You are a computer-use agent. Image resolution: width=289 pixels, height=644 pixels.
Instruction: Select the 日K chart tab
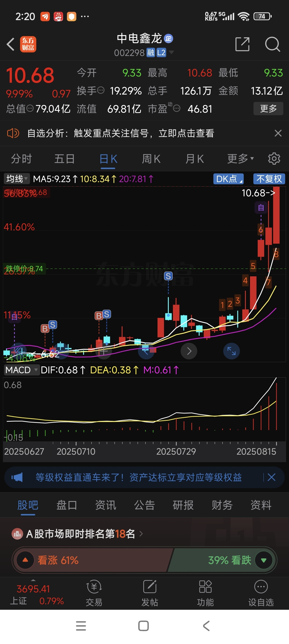point(108,159)
